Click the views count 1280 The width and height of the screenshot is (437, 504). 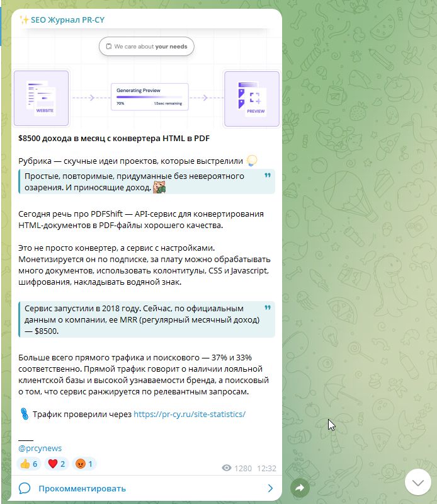point(243,468)
